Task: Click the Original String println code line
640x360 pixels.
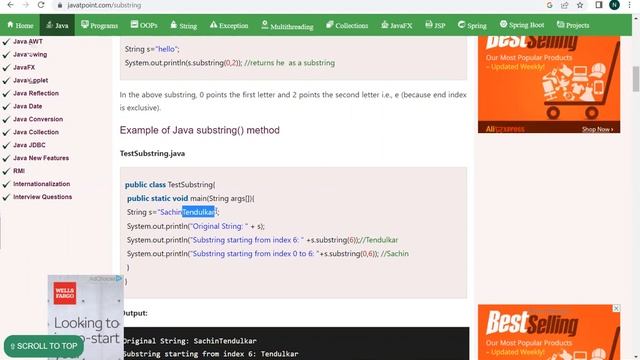Action: pyautogui.click(x=196, y=226)
